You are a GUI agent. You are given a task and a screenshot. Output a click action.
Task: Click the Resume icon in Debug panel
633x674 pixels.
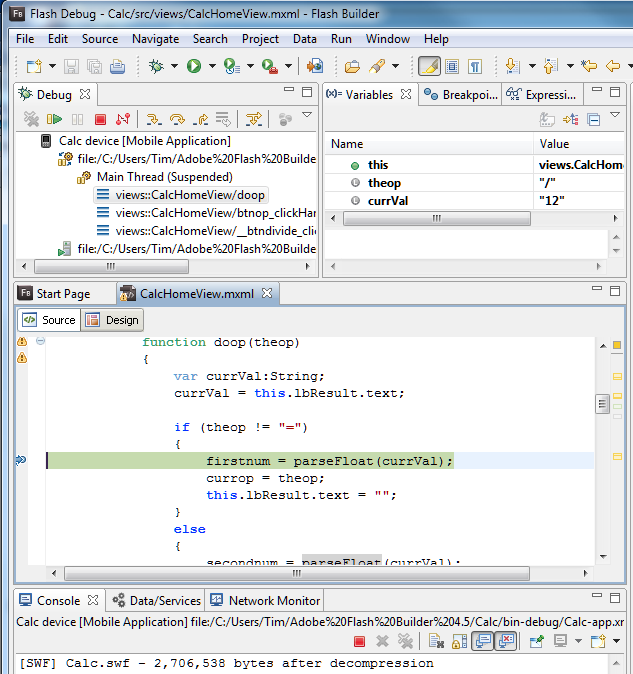54,119
